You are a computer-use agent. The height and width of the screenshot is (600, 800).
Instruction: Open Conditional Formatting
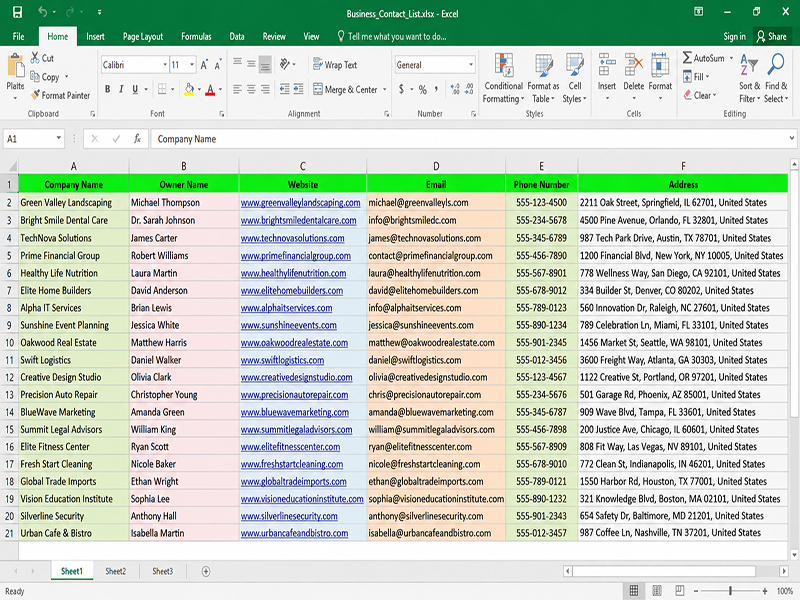click(504, 78)
